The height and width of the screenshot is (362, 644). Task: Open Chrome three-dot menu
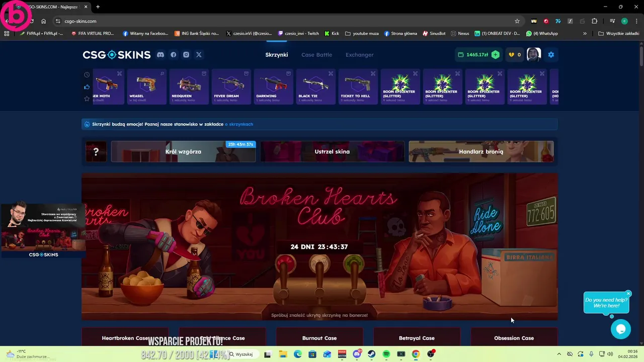[636, 21]
